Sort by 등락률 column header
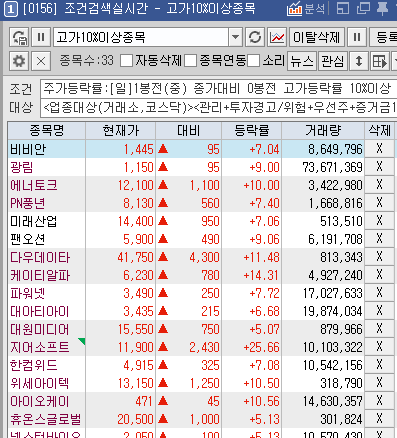Image resolution: width=397 pixels, height=438 pixels. tap(252, 130)
